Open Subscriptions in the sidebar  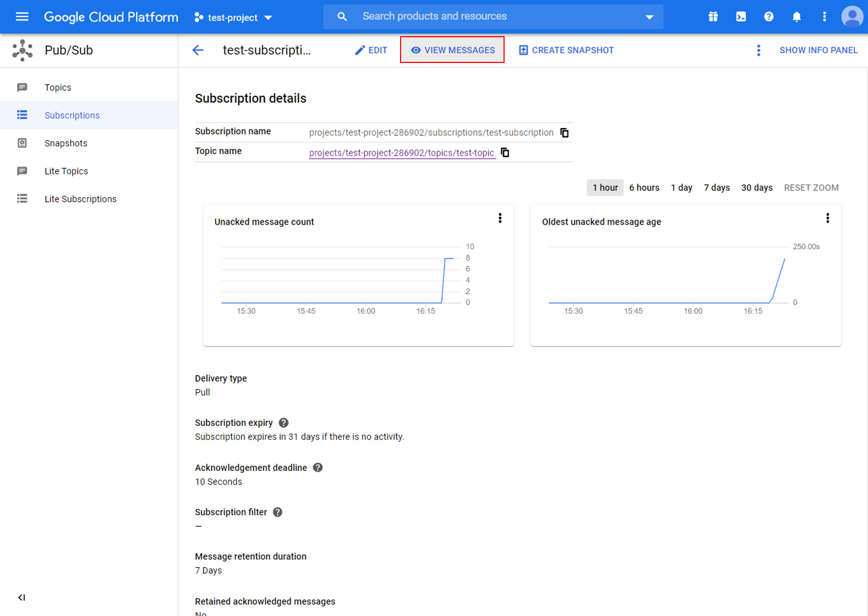tap(89, 116)
